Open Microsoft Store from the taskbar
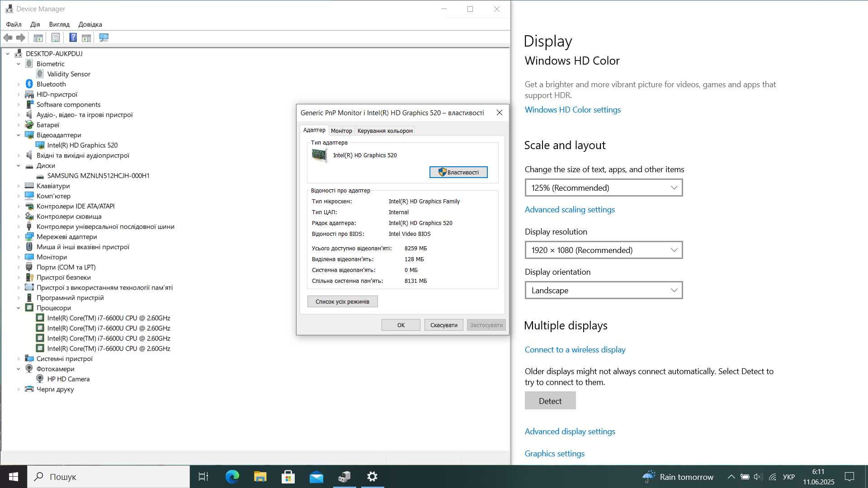Viewport: 868px width, 488px height. click(288, 476)
